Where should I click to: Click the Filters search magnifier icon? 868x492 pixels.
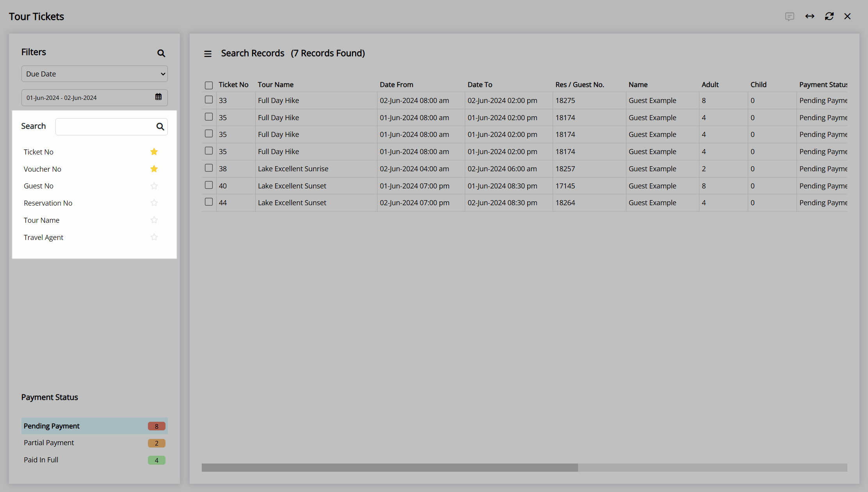161,53
